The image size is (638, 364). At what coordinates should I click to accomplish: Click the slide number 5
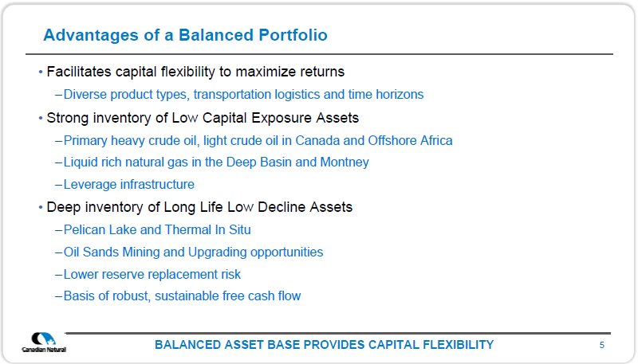[602, 346]
